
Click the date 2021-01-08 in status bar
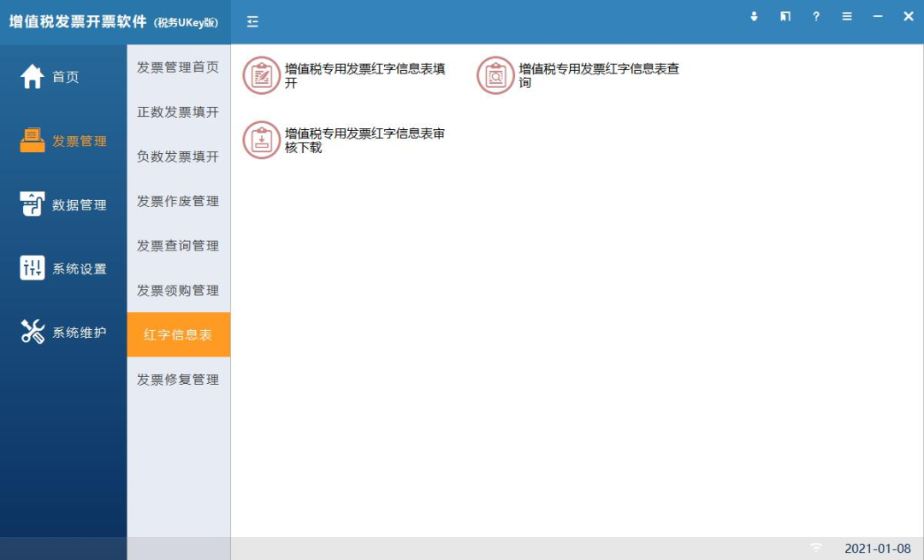[878, 548]
